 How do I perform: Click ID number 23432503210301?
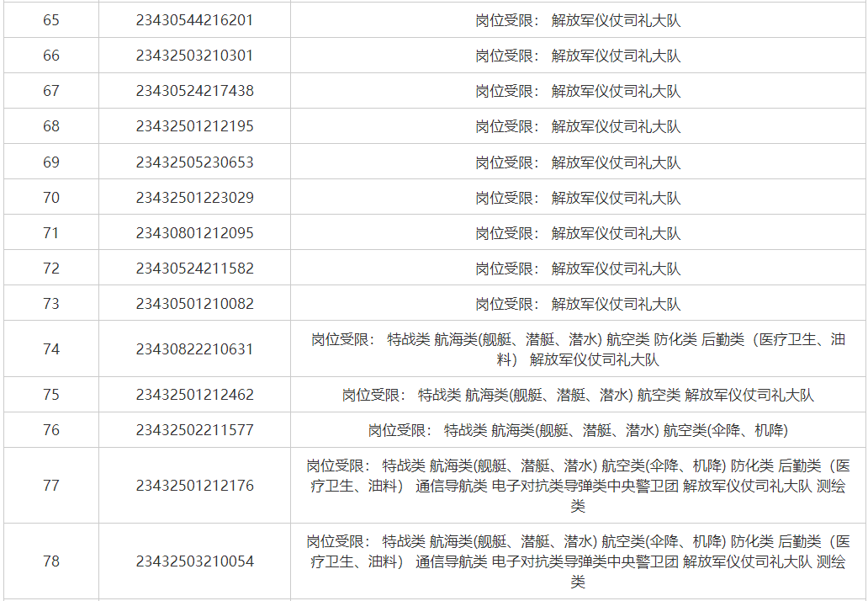(194, 56)
